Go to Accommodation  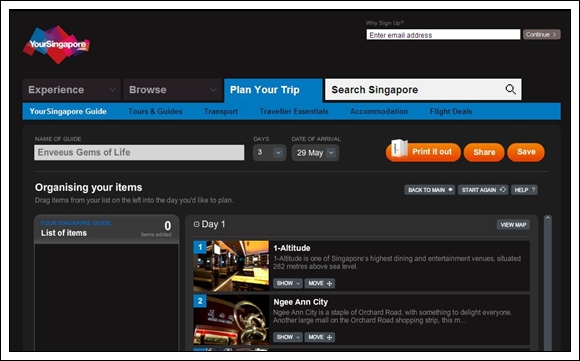(x=379, y=111)
